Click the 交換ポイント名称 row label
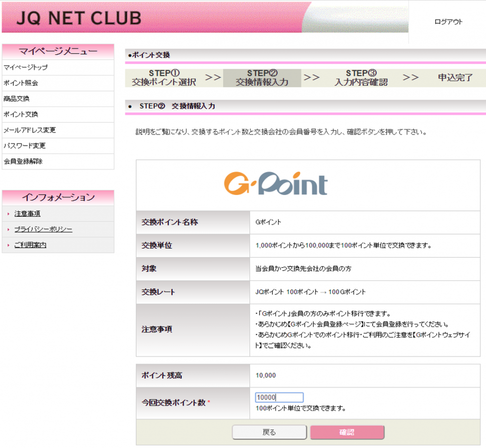 click(x=169, y=222)
